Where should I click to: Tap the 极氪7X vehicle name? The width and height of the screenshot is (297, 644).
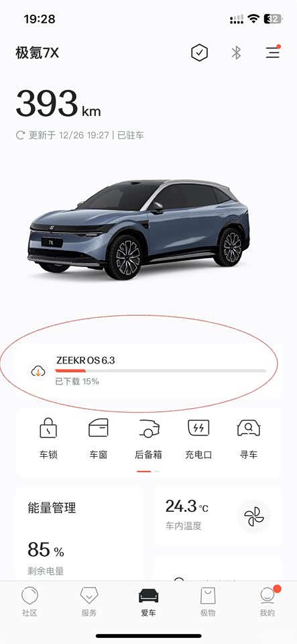pos(38,53)
